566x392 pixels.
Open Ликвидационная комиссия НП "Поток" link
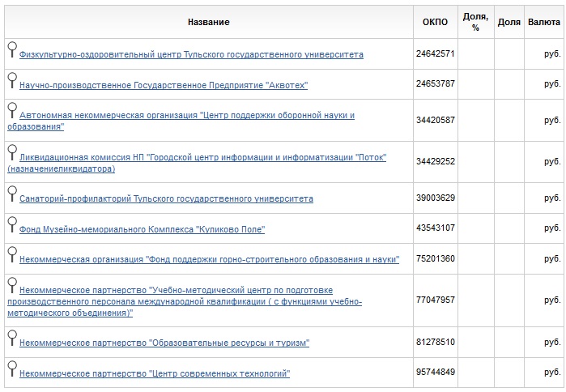pyautogui.click(x=202, y=157)
